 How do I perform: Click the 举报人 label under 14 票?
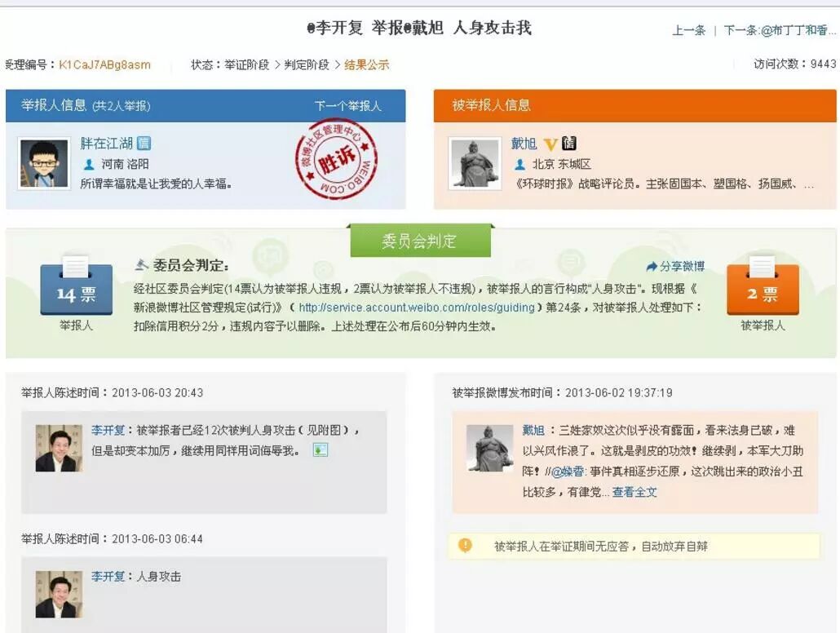[76, 325]
